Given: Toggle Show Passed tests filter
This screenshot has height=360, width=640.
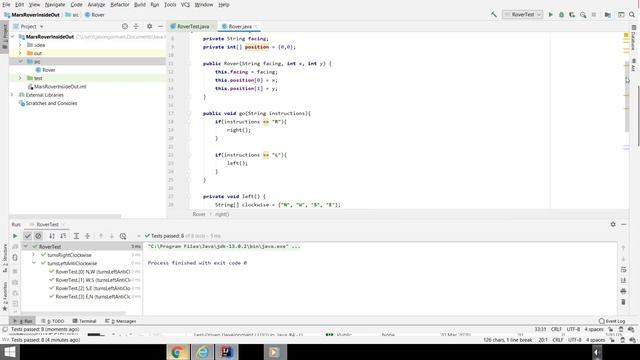Looking at the screenshot, I should (27, 236).
